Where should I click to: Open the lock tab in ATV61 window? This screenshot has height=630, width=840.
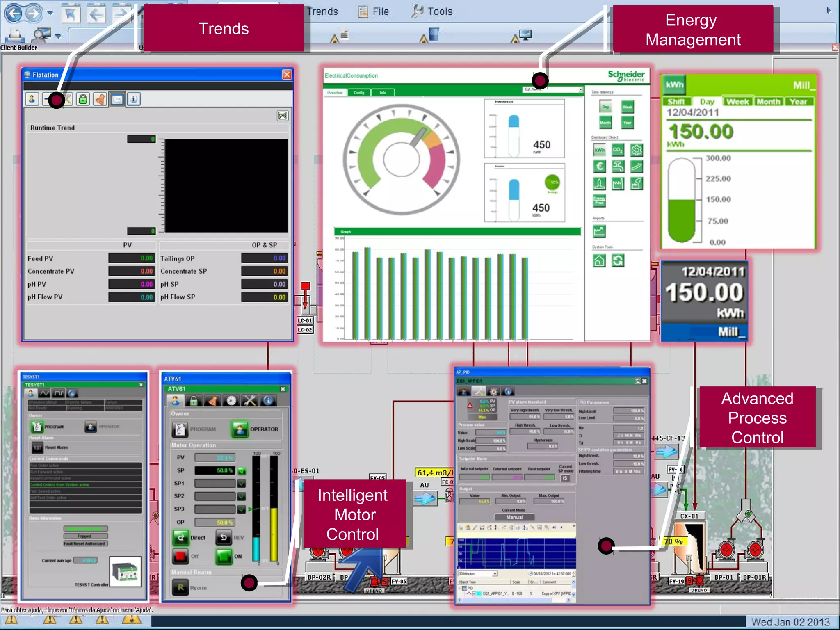pos(194,401)
